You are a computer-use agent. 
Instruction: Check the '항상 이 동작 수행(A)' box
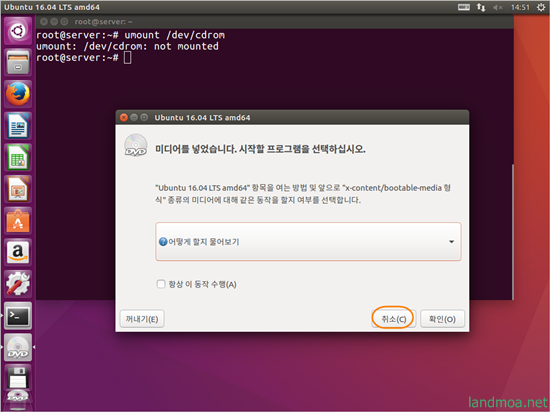(x=161, y=284)
